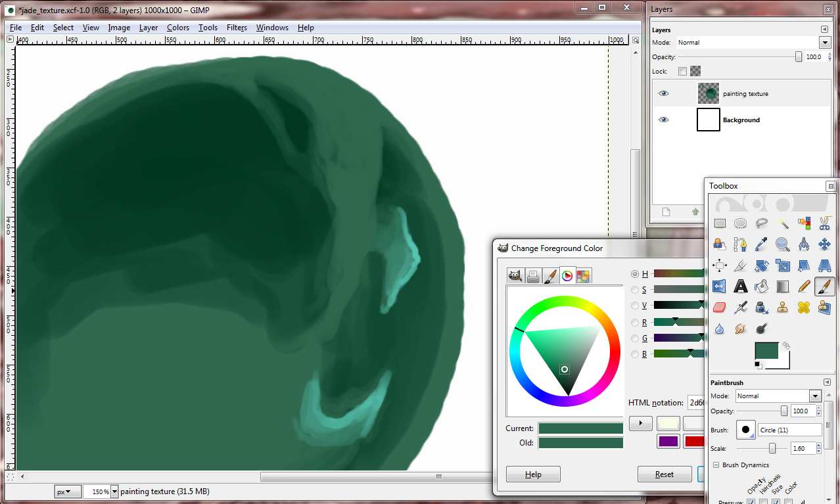This screenshot has height=504, width=840.
Task: Toggle visibility of the Background layer
Action: pos(663,120)
